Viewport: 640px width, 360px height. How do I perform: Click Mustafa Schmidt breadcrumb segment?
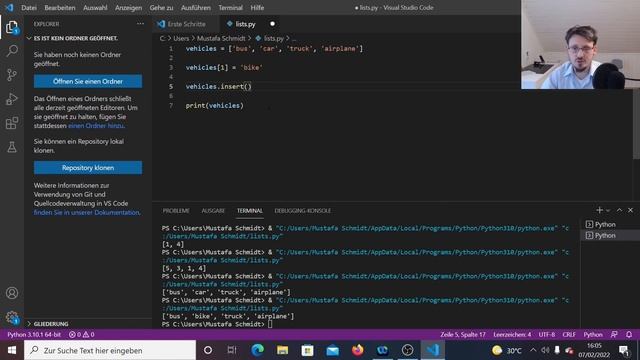[x=221, y=38]
